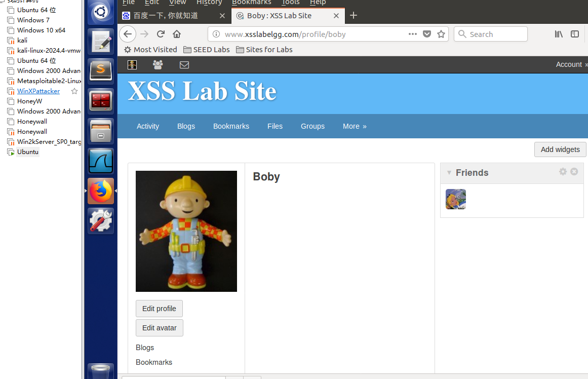588x379 pixels.
Task: Show site information icon in address bar
Action: tap(216, 34)
